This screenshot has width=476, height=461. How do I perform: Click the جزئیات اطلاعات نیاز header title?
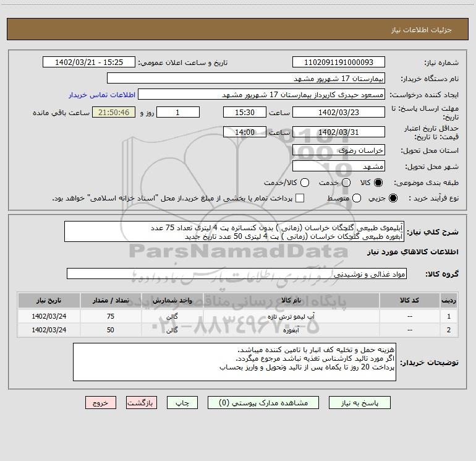point(422,30)
